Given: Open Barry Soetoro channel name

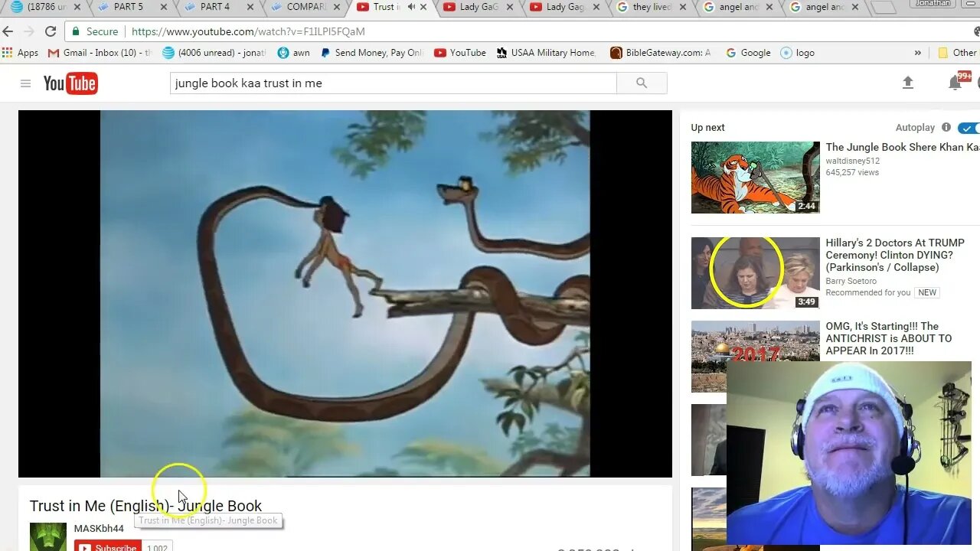Looking at the screenshot, I should 851,281.
